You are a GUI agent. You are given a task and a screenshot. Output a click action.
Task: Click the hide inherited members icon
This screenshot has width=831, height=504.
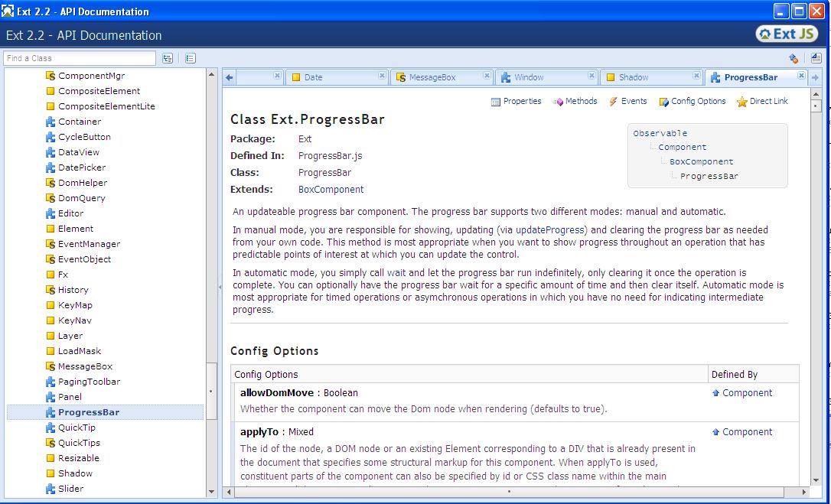(794, 58)
